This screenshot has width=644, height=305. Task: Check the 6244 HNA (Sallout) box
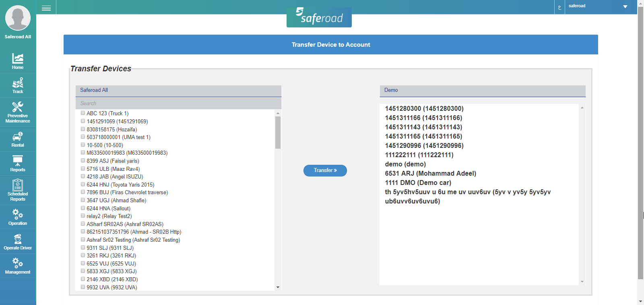click(x=83, y=208)
